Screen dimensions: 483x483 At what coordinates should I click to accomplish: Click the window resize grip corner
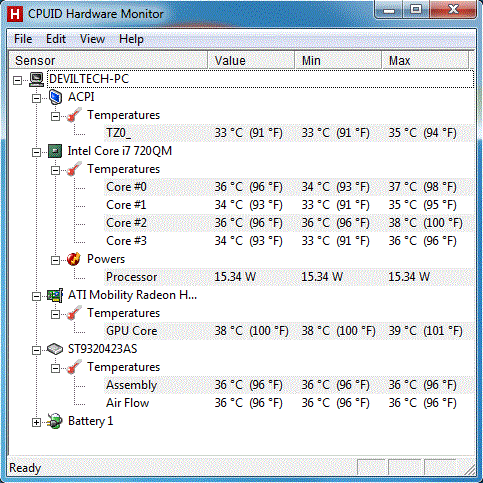pos(470,469)
